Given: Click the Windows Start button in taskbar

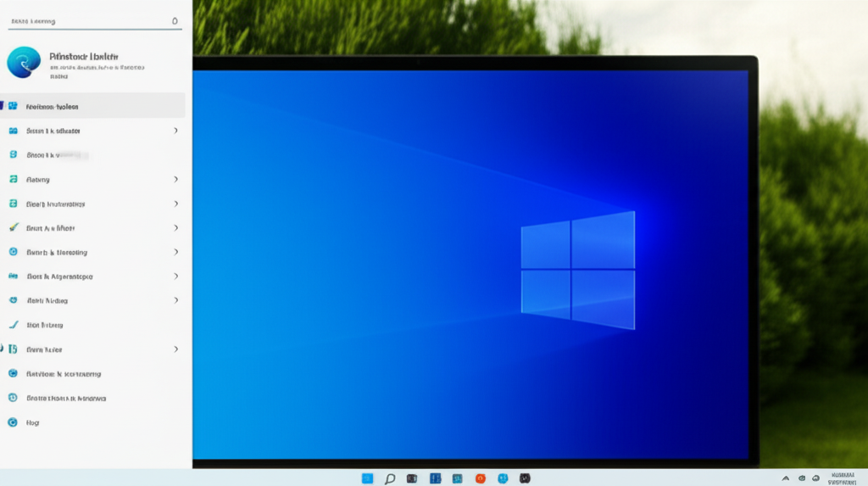Looking at the screenshot, I should pos(368,478).
